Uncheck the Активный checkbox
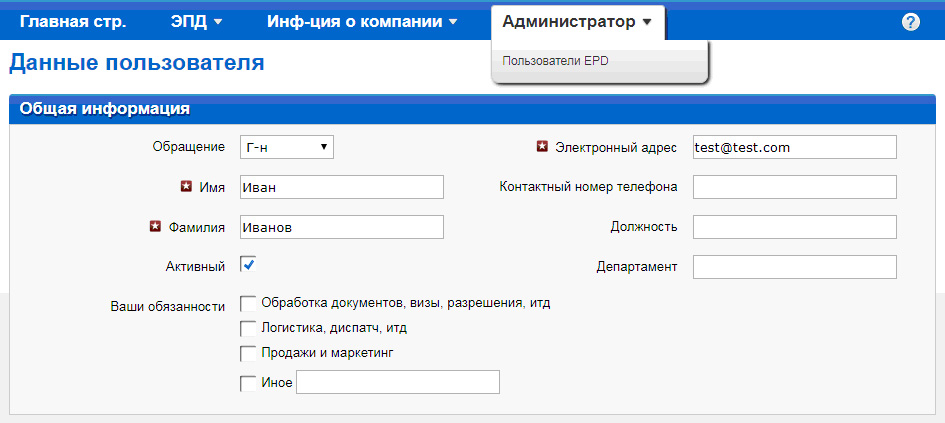Viewport: 945px width, 423px height. [x=248, y=265]
